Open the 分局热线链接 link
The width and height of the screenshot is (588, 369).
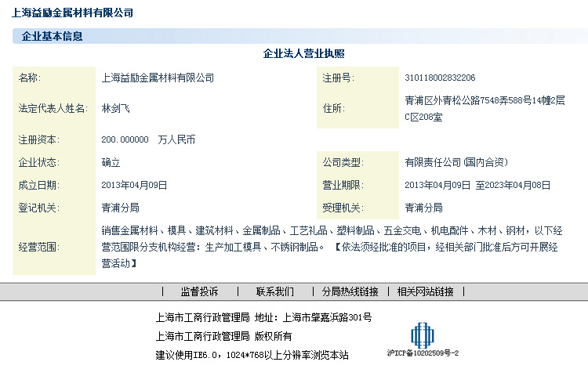point(350,291)
